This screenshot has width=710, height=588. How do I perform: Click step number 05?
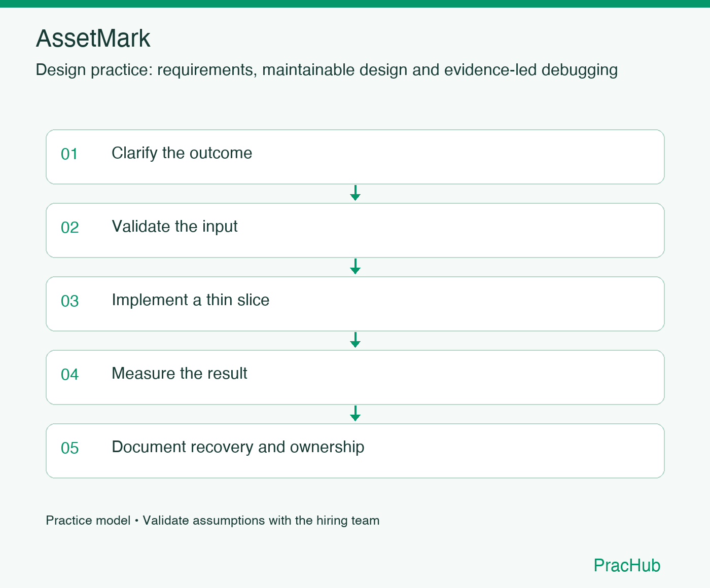[70, 448]
